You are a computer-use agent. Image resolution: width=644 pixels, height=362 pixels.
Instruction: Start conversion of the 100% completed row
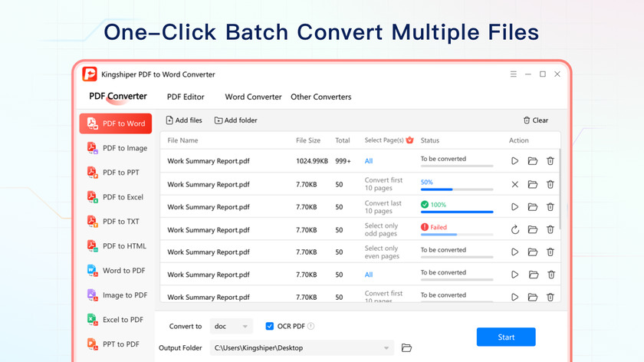(514, 207)
